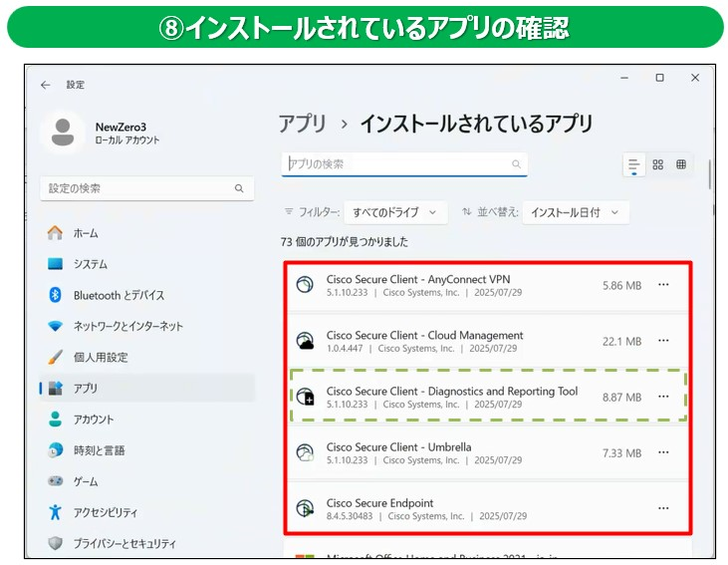Open ゲーム settings category
This screenshot has width=728, height=565.
pos(147,481)
